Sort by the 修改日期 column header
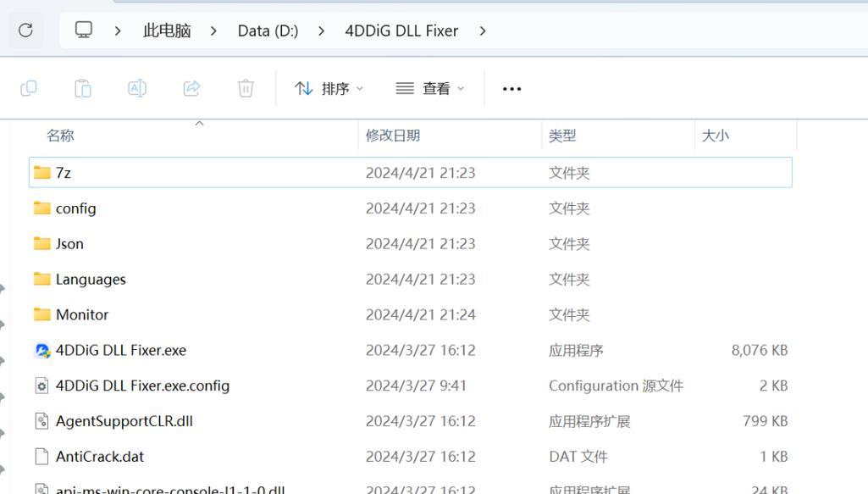868x494 pixels. point(393,135)
